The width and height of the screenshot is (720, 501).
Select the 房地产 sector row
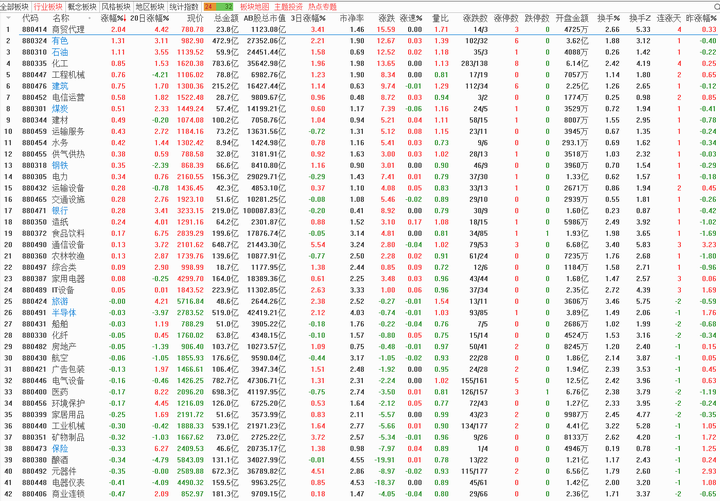point(360,347)
